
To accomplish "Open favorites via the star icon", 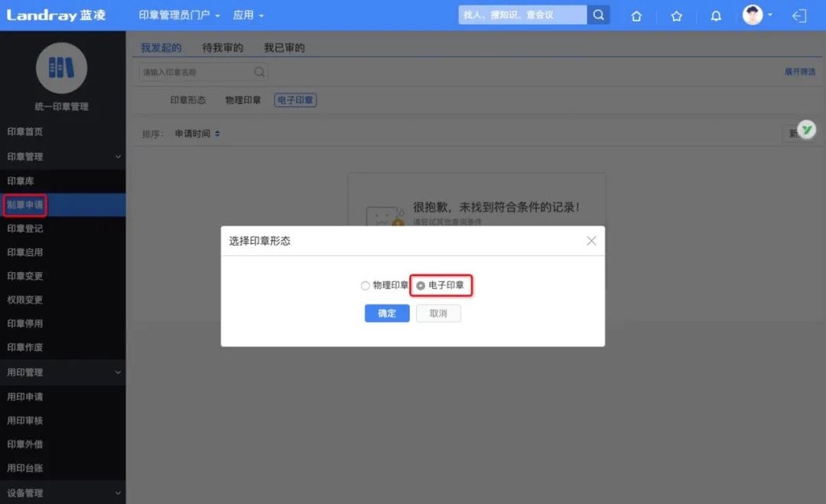I will click(676, 15).
